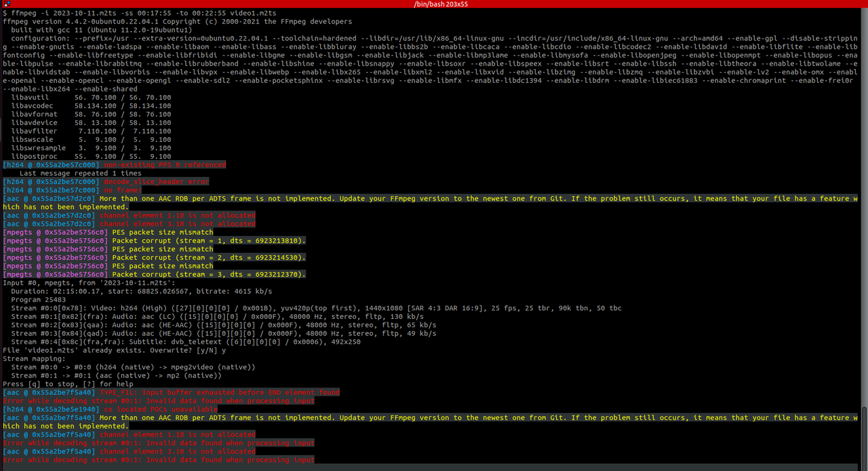Click 'Stream #0:4[0x8c](fra,fra): Subtitle' line
The height and width of the screenshot is (471, 868).
pyautogui.click(x=186, y=342)
